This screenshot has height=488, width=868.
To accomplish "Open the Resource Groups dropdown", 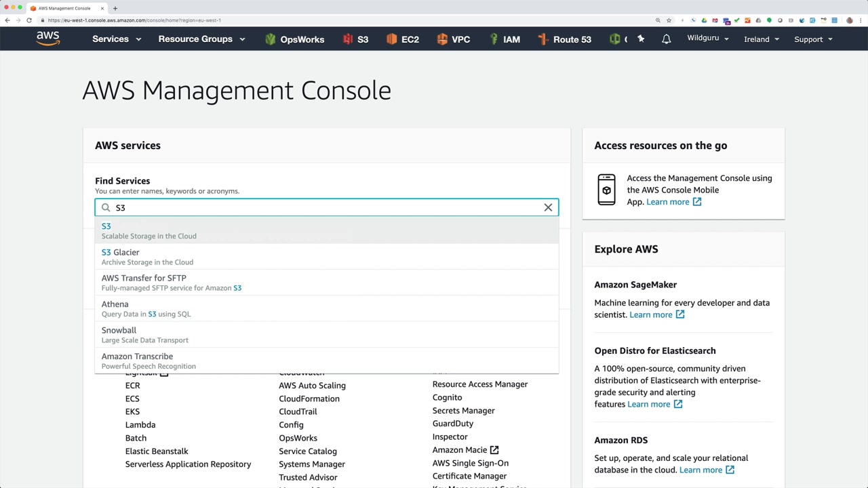I will [x=201, y=39].
